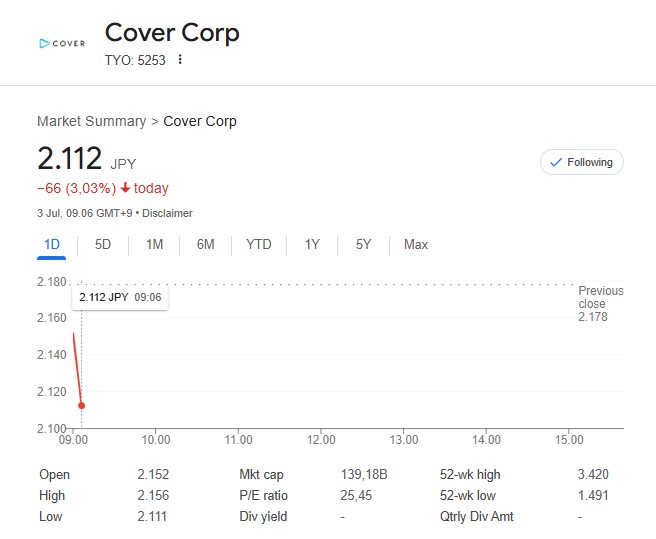Switch to the 5D range tab
Image resolution: width=656 pixels, height=539 pixels.
[103, 244]
